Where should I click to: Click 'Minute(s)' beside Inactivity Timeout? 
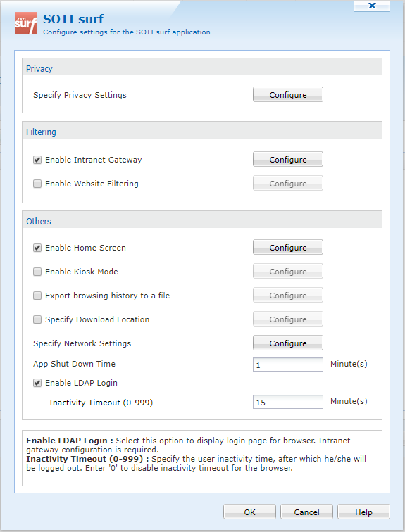point(349,401)
